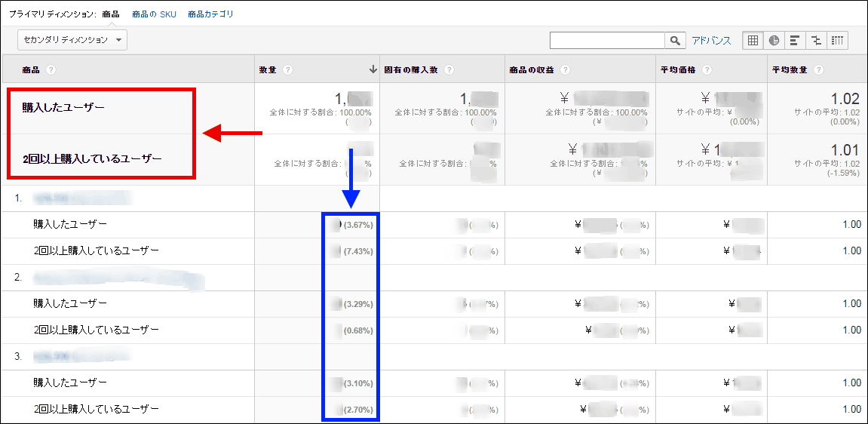This screenshot has height=424, width=868.
Task: Open the アドバンス advanced filter link
Action: tap(711, 41)
